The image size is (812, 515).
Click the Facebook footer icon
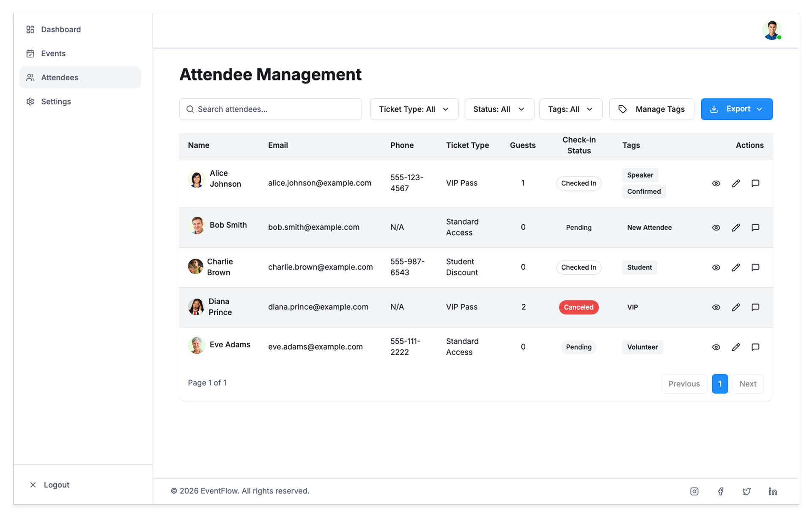tap(721, 491)
